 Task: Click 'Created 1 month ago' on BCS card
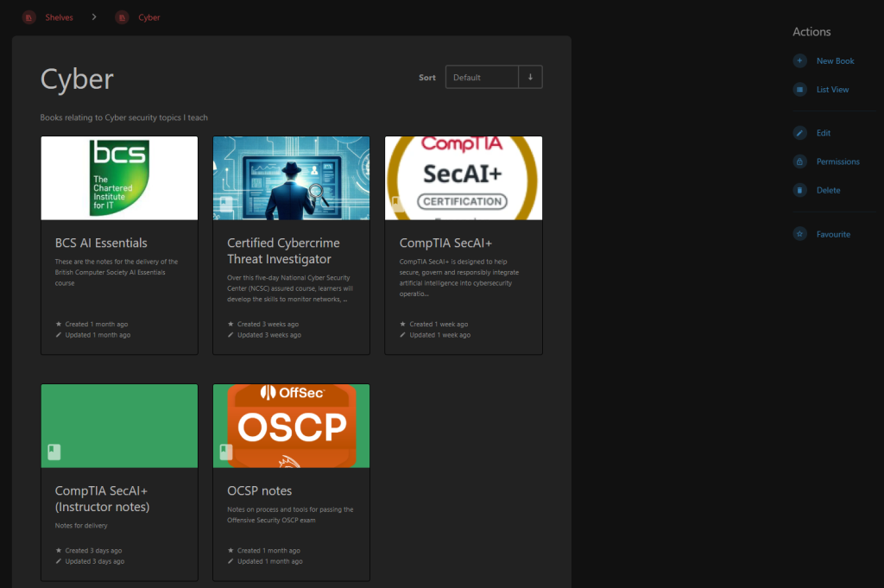97,324
